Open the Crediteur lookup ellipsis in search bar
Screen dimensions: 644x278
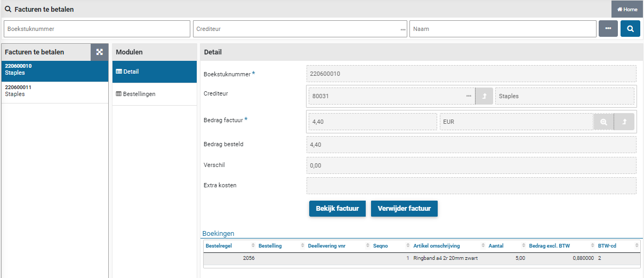[403, 29]
